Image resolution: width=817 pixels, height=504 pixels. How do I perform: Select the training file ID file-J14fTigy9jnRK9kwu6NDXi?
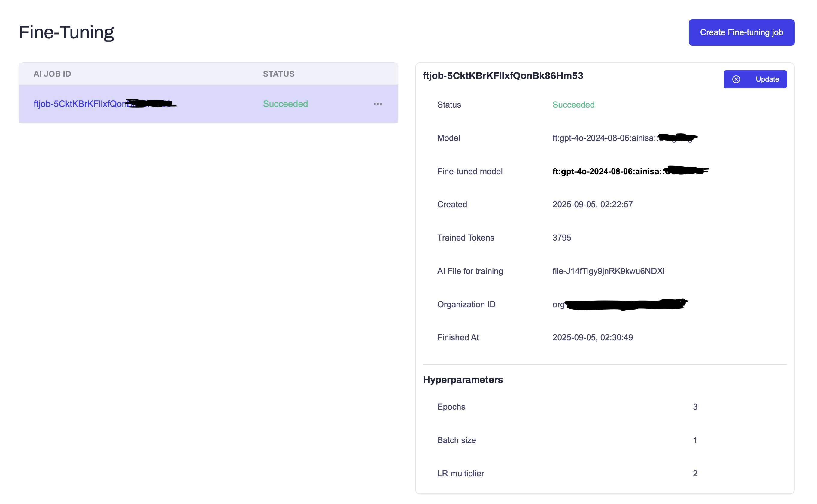pyautogui.click(x=608, y=271)
